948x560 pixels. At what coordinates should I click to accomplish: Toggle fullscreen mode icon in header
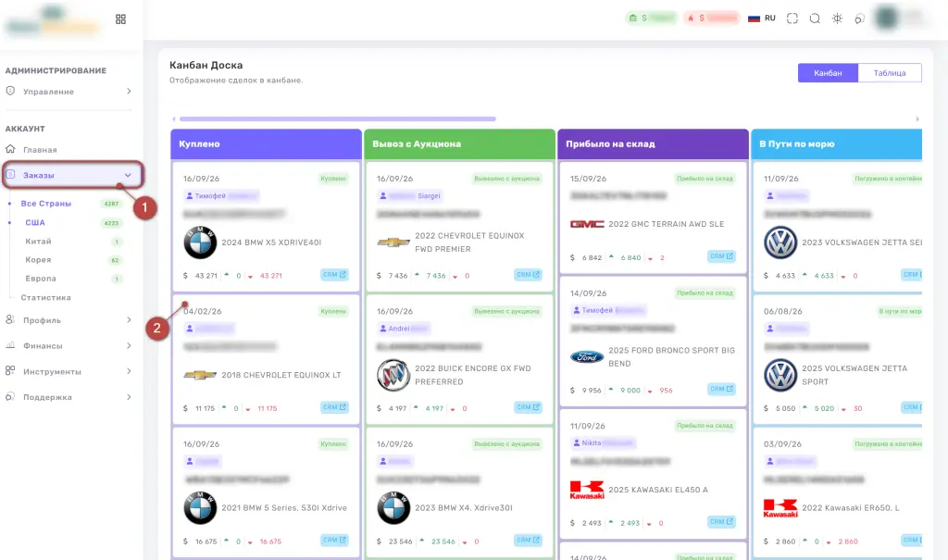(792, 19)
